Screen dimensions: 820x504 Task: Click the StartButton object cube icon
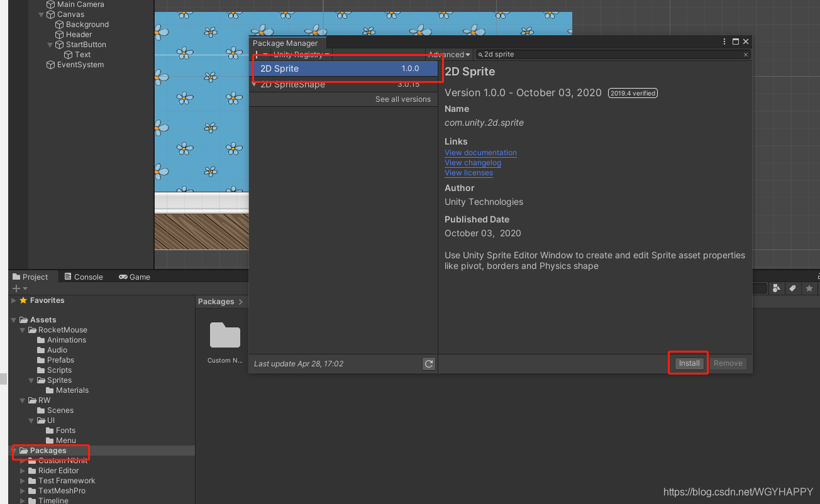[x=60, y=45]
